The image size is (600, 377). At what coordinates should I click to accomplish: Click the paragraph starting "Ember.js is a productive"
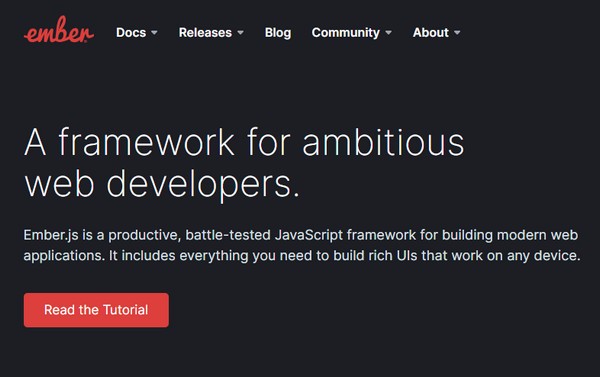pyautogui.click(x=302, y=245)
